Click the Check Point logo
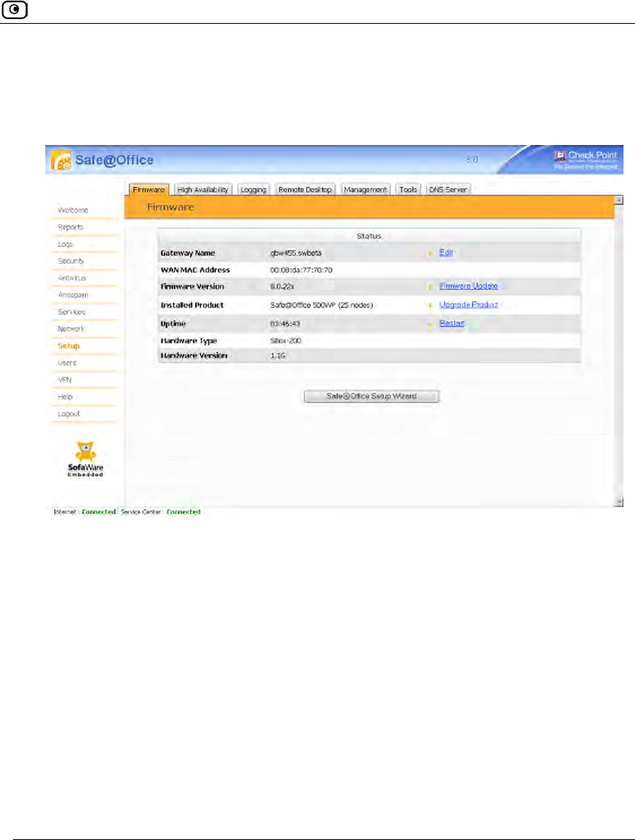635x840 pixels. point(585,159)
